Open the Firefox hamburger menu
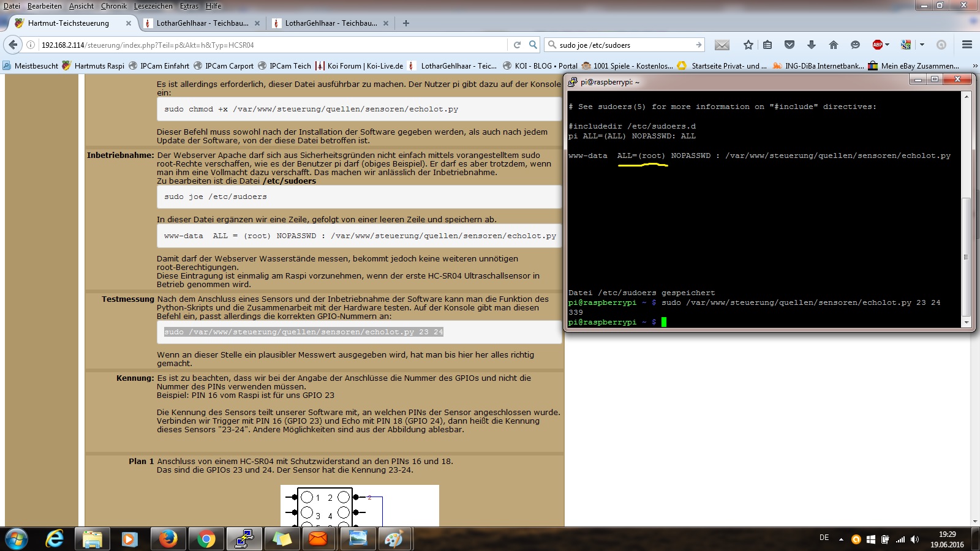This screenshot has height=551, width=980. (967, 45)
